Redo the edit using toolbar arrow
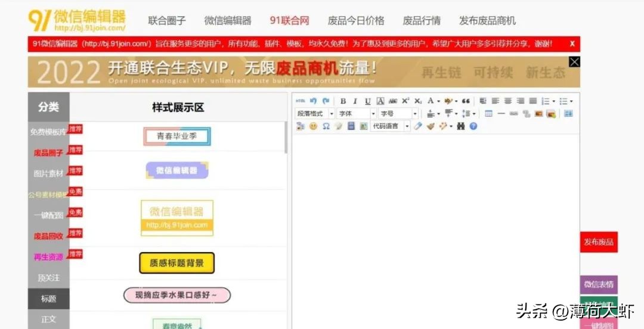Screen dimensions: 644x329 326,101
